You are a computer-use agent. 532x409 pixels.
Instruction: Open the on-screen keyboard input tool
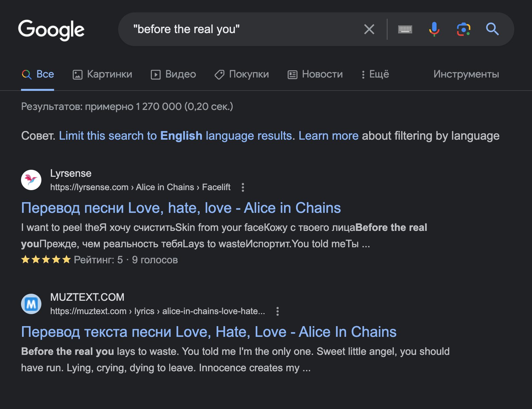click(405, 29)
